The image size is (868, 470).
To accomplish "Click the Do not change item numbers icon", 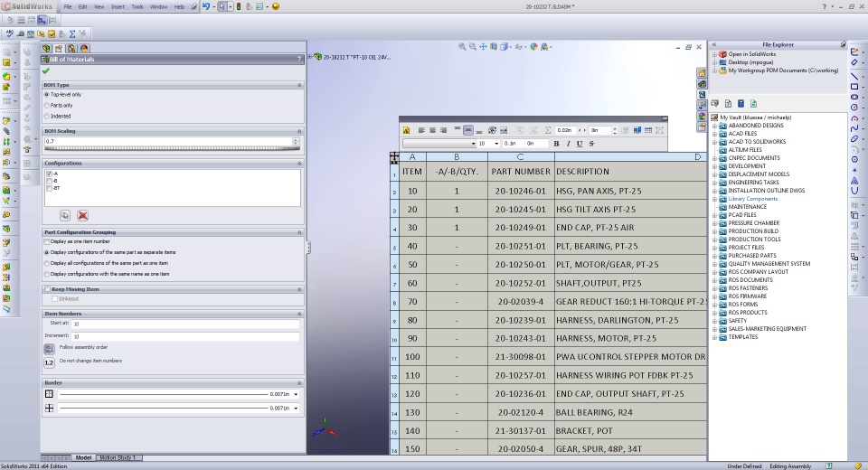I will (49, 362).
